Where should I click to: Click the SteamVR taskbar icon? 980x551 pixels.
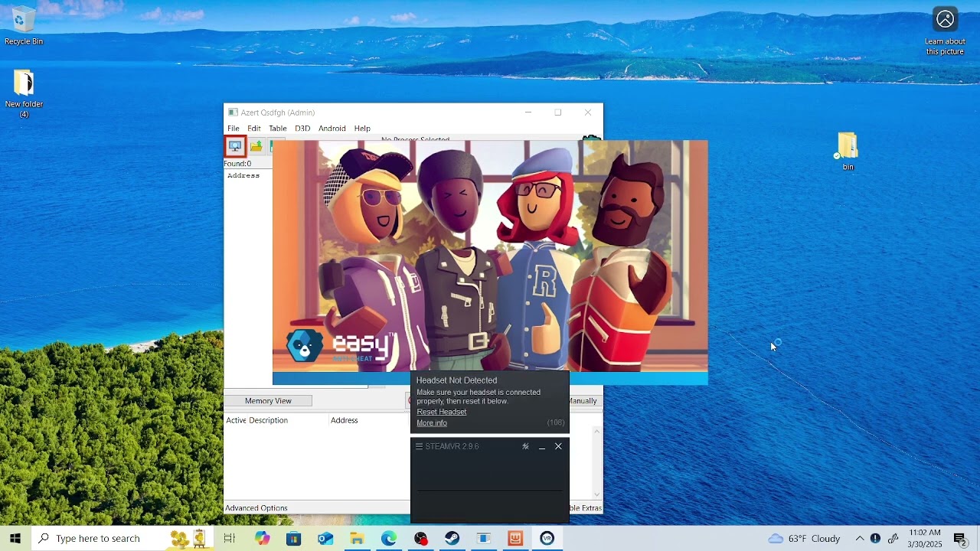[x=547, y=538]
